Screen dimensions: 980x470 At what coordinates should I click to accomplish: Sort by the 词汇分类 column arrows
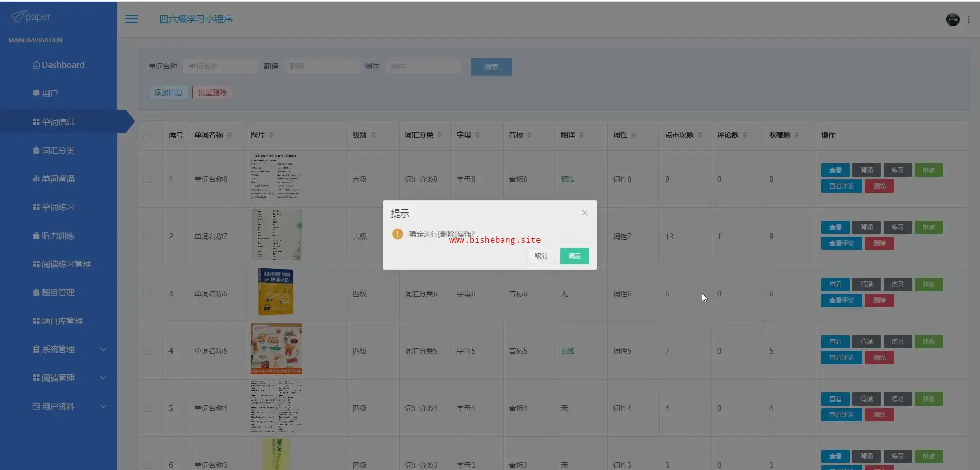pos(439,135)
